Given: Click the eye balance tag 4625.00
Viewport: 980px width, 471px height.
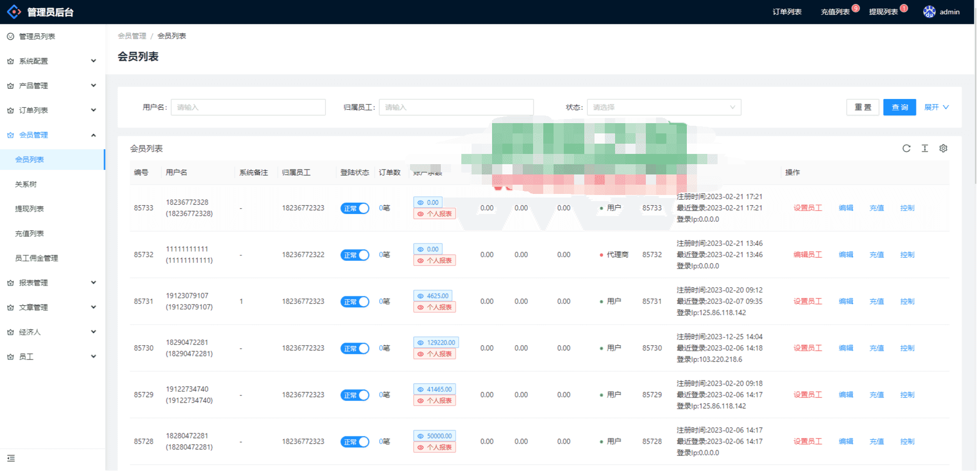Looking at the screenshot, I should (x=433, y=296).
